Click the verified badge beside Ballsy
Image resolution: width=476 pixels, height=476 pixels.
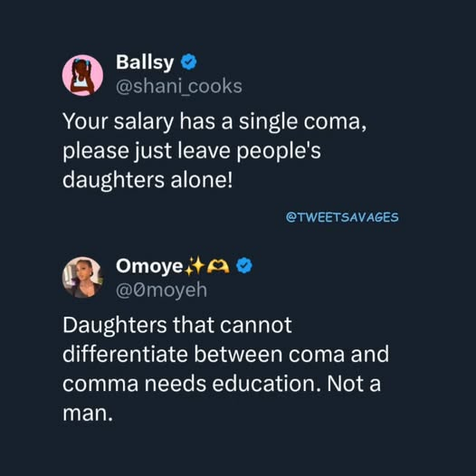pos(188,62)
